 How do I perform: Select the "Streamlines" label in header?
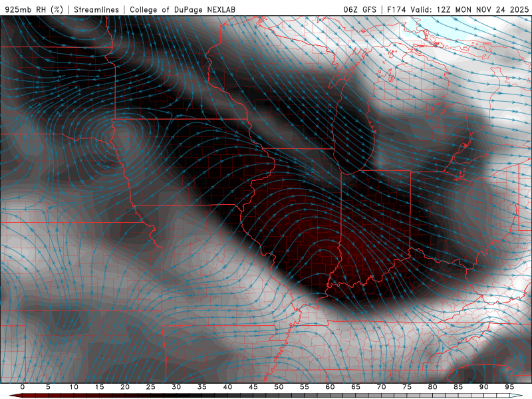(96, 9)
